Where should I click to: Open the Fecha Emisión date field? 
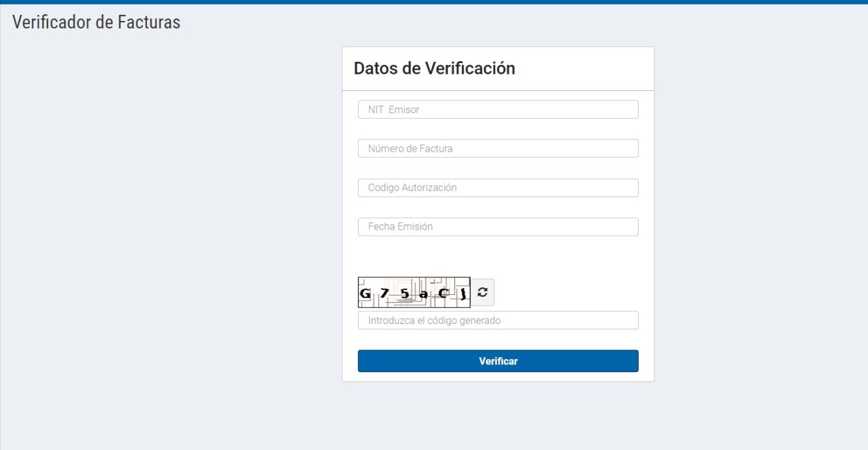(x=498, y=226)
